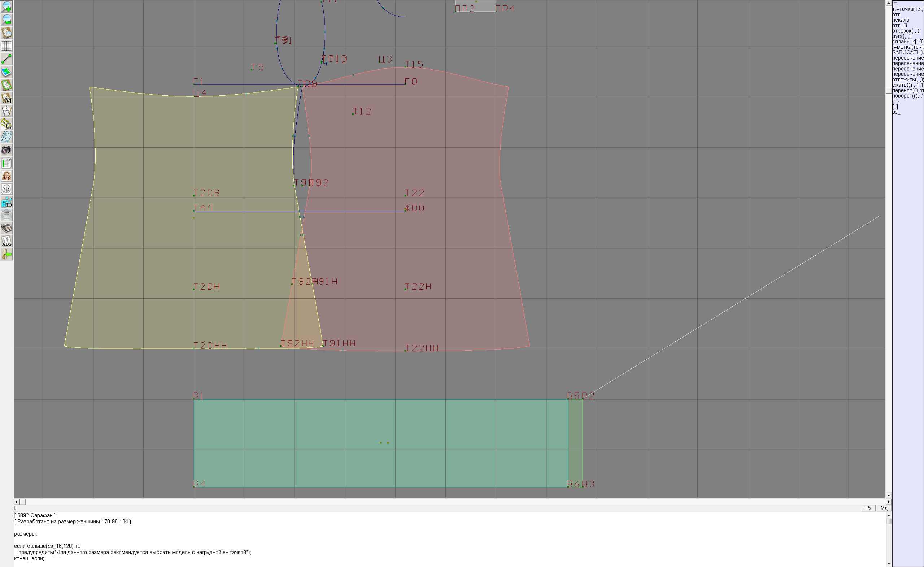Toggle the grid display icon
The image size is (924, 567).
tap(6, 46)
